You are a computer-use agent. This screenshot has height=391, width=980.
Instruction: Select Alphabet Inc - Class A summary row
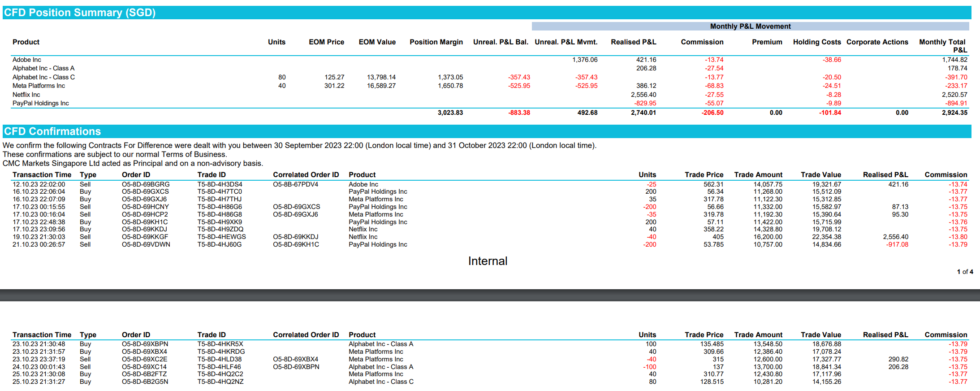[490, 68]
